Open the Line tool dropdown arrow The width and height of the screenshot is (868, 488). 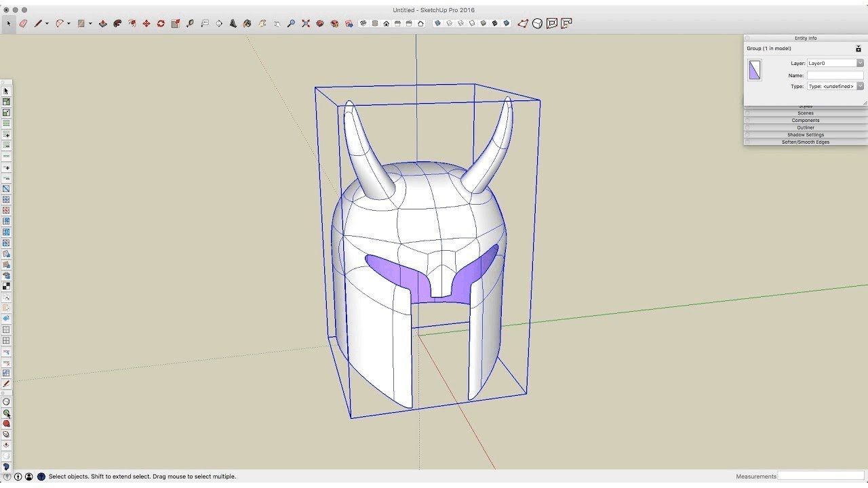coord(47,24)
